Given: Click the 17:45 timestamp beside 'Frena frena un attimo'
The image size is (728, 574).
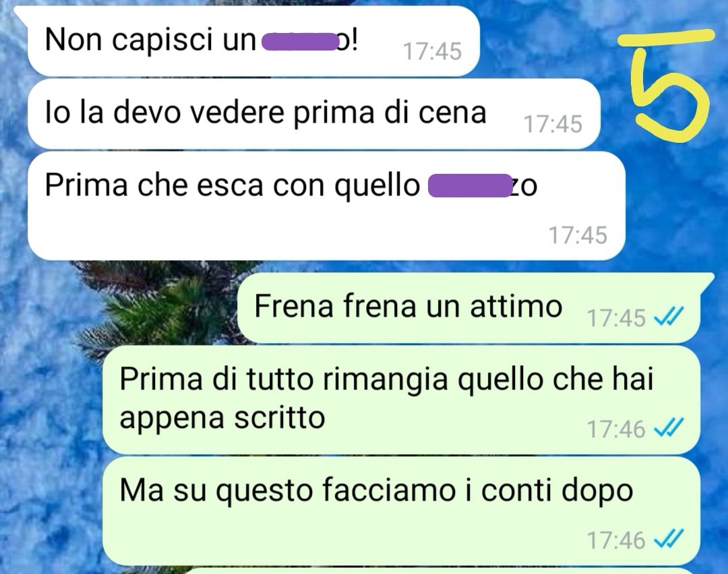Looking at the screenshot, I should click(616, 318).
